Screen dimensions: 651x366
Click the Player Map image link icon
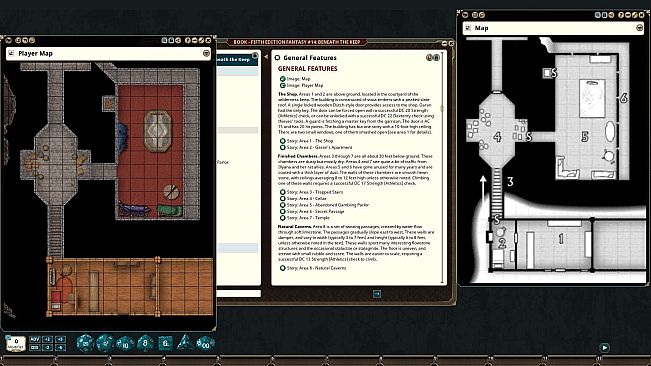pos(11,53)
